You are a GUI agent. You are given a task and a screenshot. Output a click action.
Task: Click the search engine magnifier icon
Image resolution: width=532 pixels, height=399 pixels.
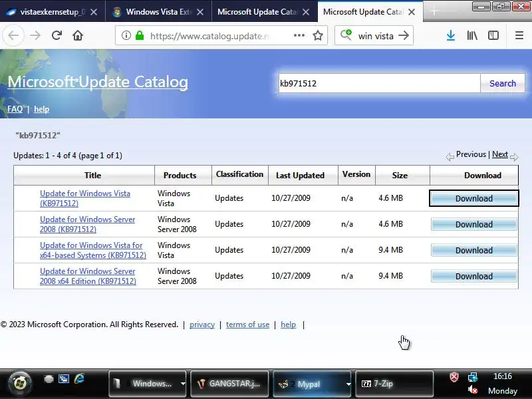tap(346, 35)
